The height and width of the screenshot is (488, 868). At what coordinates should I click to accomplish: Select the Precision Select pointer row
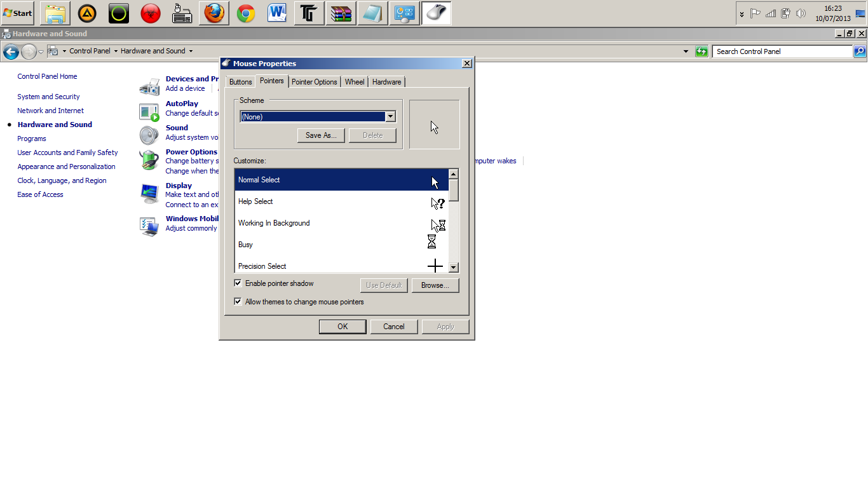pos(342,265)
